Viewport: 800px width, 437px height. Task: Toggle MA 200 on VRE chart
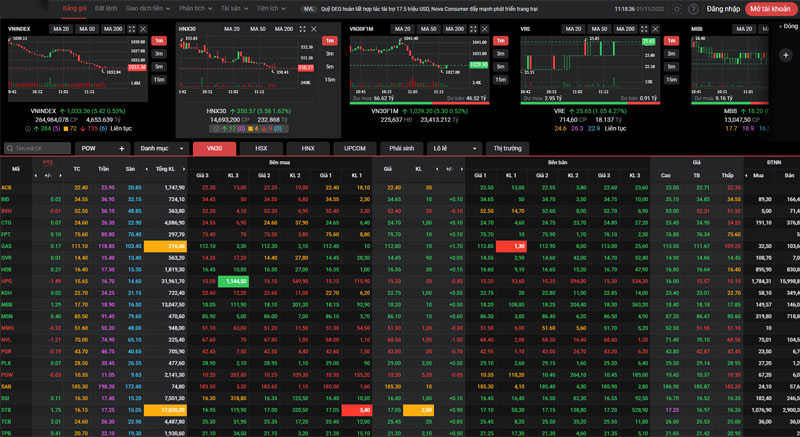pyautogui.click(x=626, y=29)
